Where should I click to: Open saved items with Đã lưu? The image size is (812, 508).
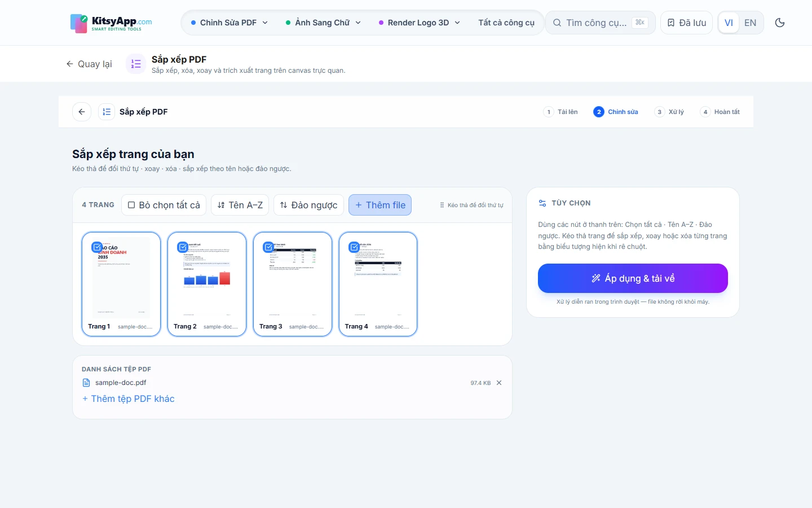(x=687, y=23)
